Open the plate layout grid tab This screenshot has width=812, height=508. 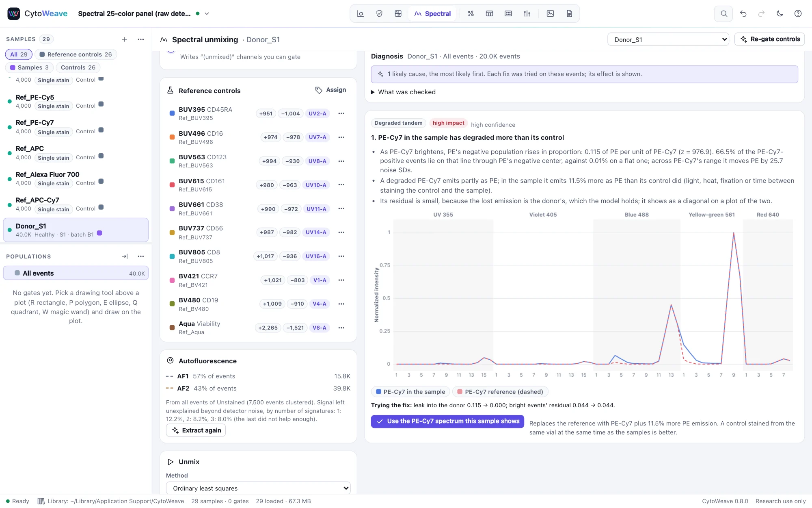point(508,13)
